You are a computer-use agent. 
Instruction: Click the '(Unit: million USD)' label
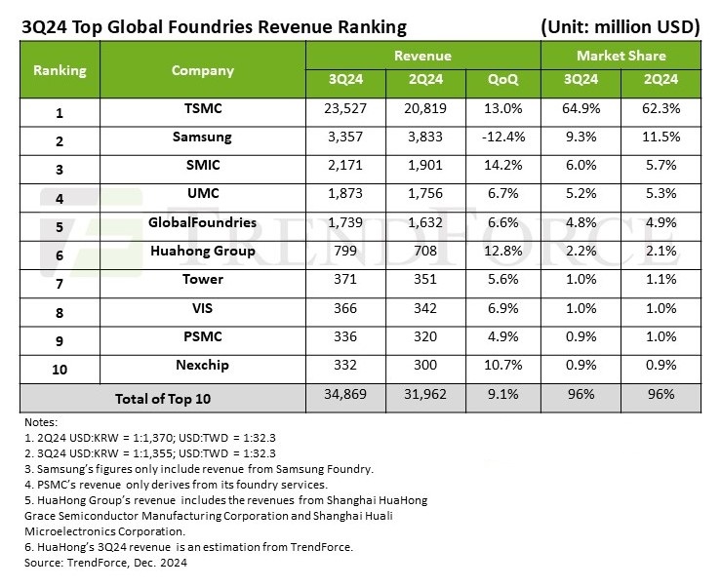tap(621, 27)
